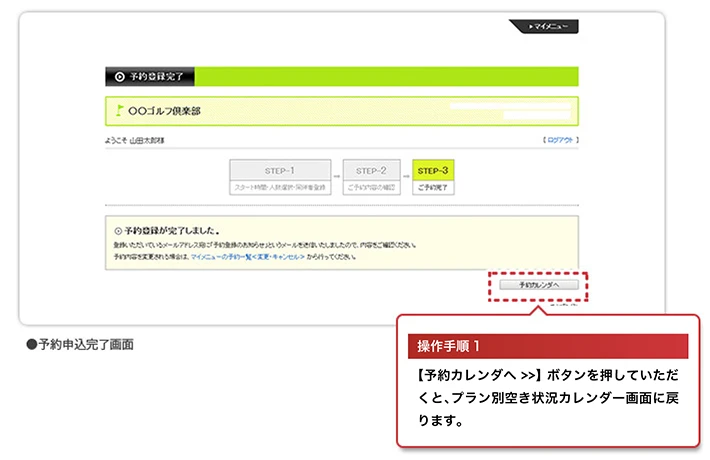Click the circle icon in 予約登録完了 header
Viewport: 710px width, 460px height.
pos(120,76)
